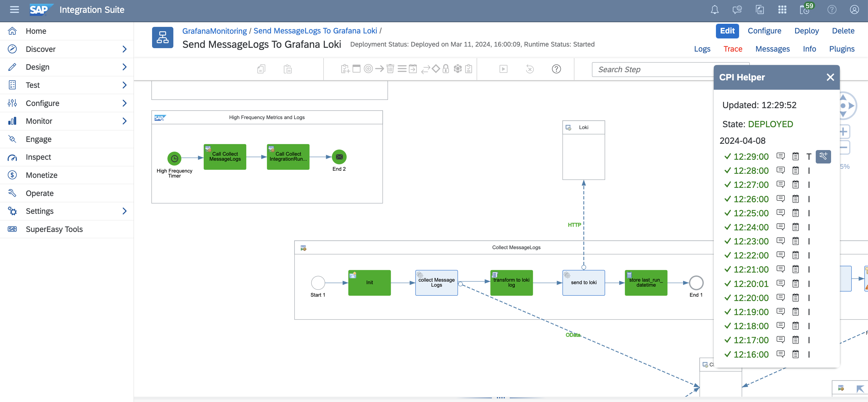Open info clipboard icon for 12:25:00 run
The height and width of the screenshot is (402, 868).
coord(795,213)
